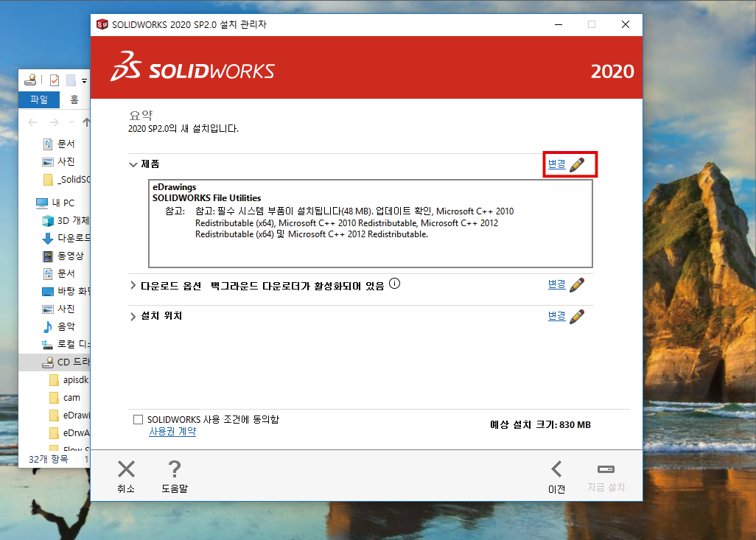The image size is (756, 540).
Task: Click the DS SOLIDWORKS logo in banner
Action: [x=192, y=67]
